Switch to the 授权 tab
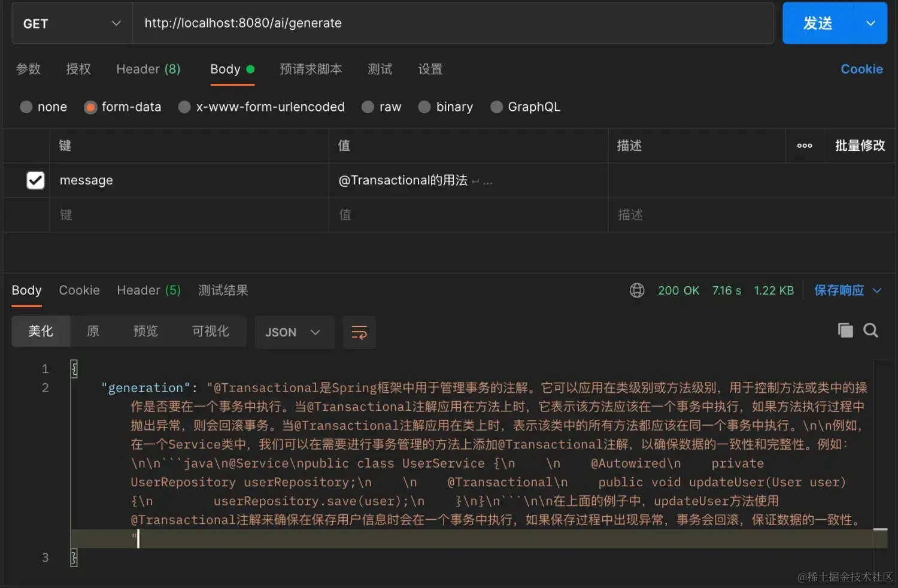The width and height of the screenshot is (898, 588). [78, 69]
